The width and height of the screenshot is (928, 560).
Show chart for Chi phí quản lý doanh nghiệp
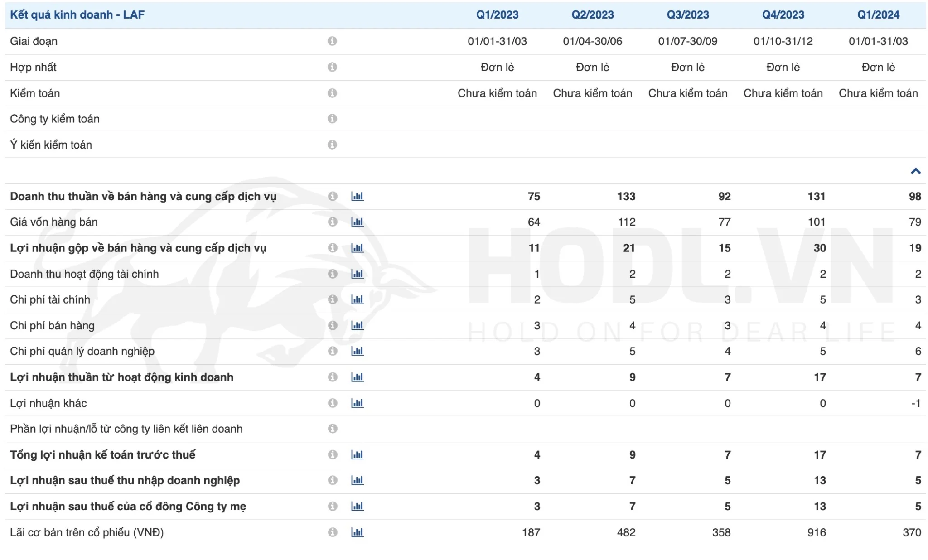click(357, 351)
